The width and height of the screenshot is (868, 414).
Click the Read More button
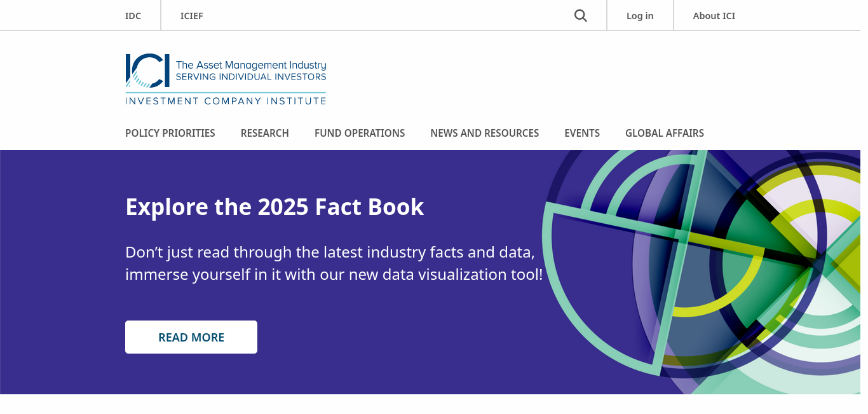click(x=191, y=337)
